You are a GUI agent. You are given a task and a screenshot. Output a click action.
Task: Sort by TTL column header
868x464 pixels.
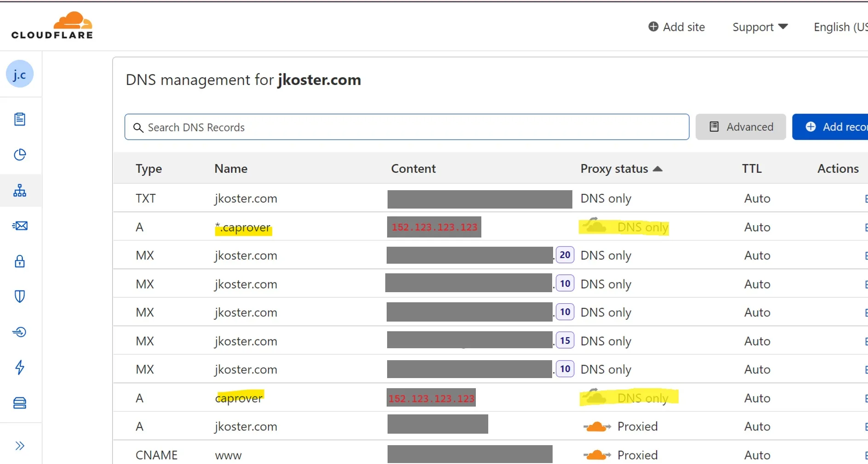point(752,169)
